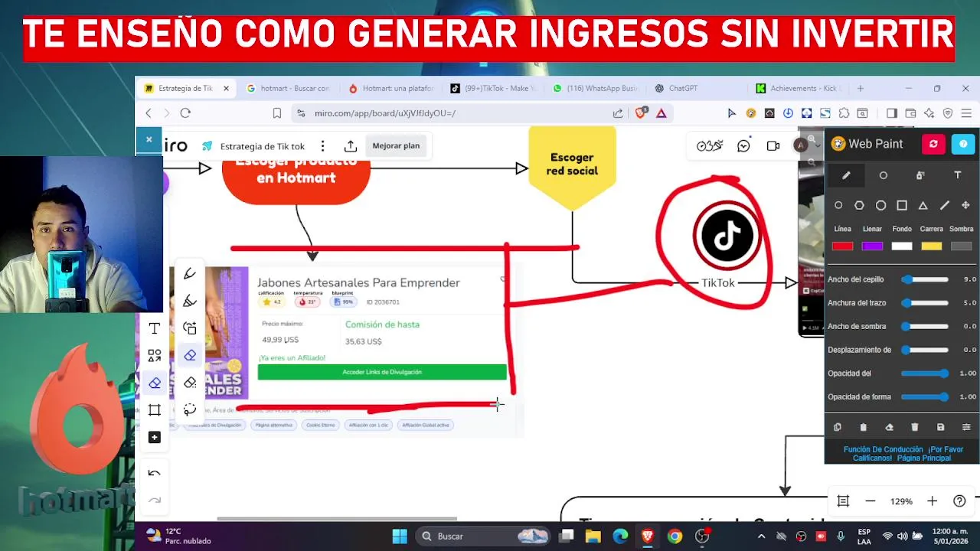This screenshot has height=551, width=980.
Task: Click the Miro export upload icon
Action: coord(351,146)
